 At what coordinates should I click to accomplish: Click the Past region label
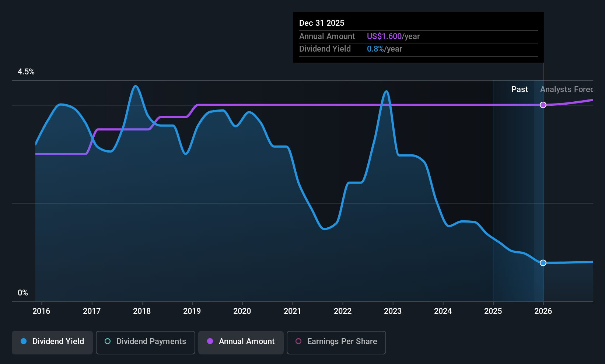pyautogui.click(x=520, y=89)
